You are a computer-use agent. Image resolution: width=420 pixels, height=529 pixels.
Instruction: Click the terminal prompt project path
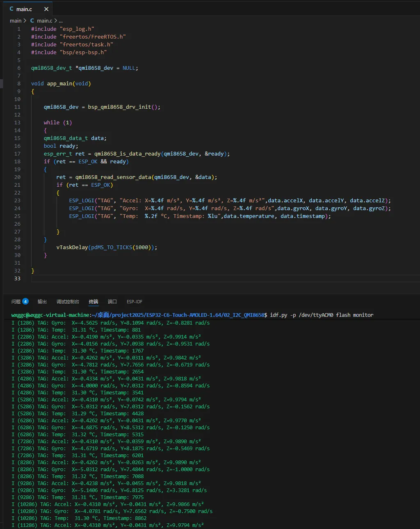tap(179, 315)
